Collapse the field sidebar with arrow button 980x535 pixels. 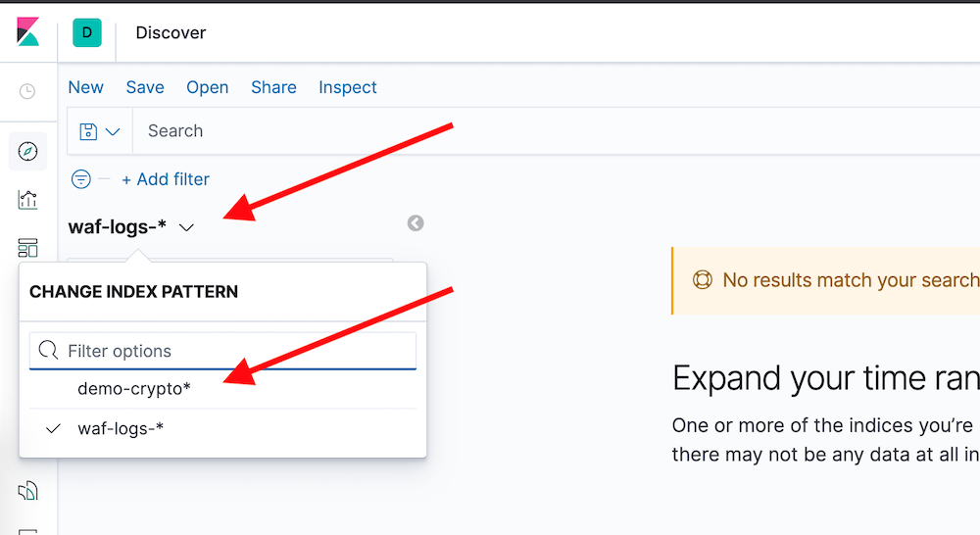tap(416, 223)
